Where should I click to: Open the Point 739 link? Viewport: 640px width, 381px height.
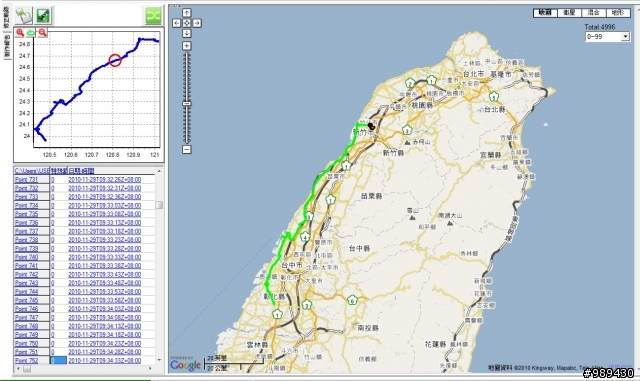click(x=26, y=248)
